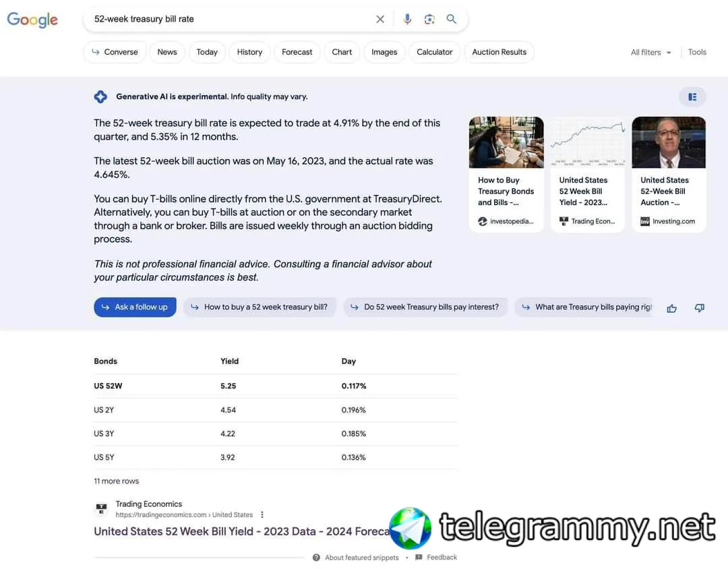Click the tradingeconomics.com URL breadcrumb
The width and height of the screenshot is (728, 569).
[184, 514]
